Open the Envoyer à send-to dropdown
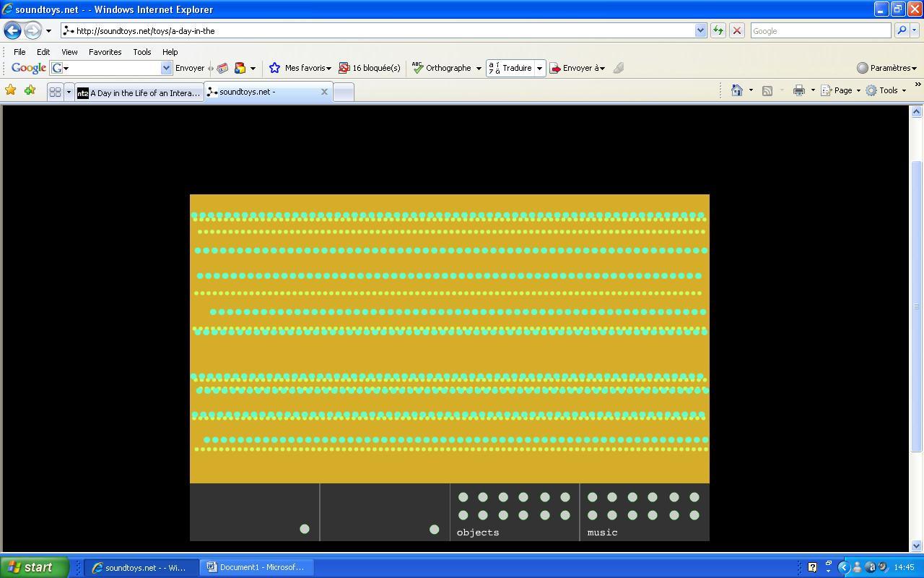 pyautogui.click(x=577, y=68)
